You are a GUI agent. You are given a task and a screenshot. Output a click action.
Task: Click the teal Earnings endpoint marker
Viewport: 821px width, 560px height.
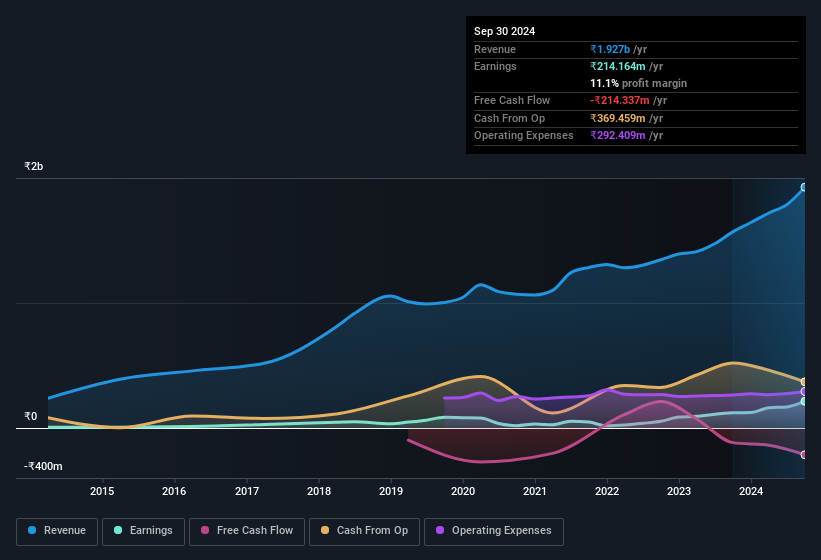[804, 401]
